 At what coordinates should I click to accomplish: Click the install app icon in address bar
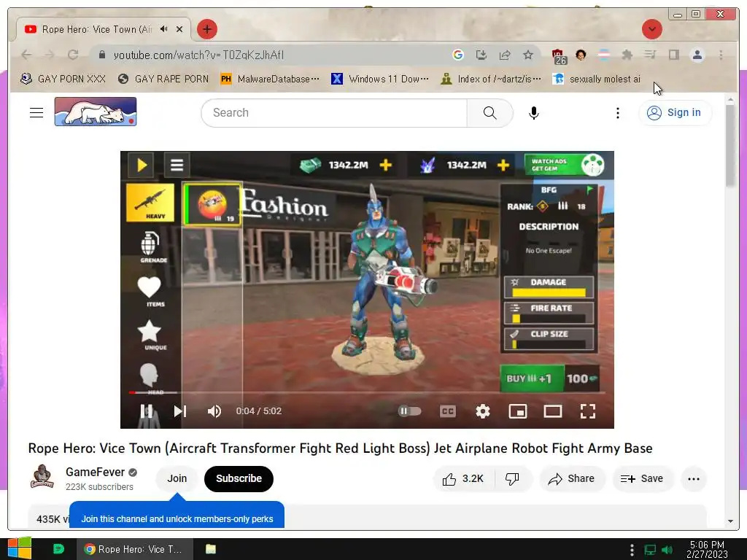[481, 55]
